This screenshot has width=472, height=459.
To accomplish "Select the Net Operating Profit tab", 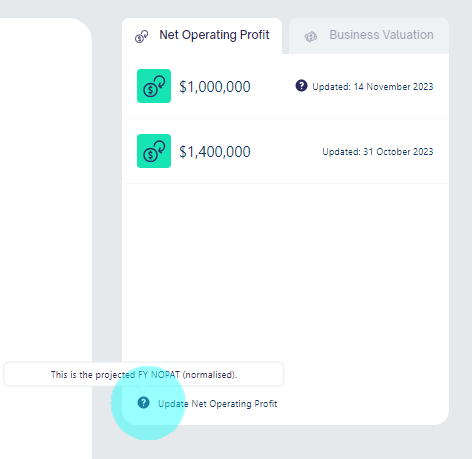I will (x=202, y=36).
